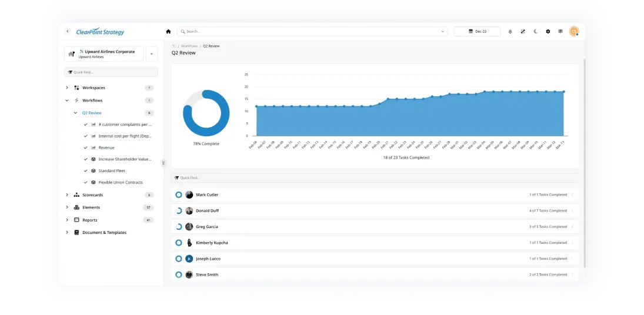Click the checkmark beside Revenue
Screen dimensions: 644x315
click(x=85, y=148)
